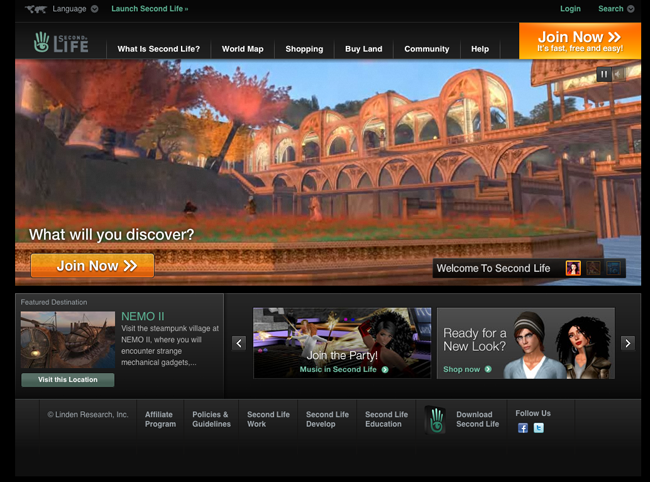Viewport: 650px width, 482px height.
Task: Select the third slideshow thumbnail
Action: point(613,268)
